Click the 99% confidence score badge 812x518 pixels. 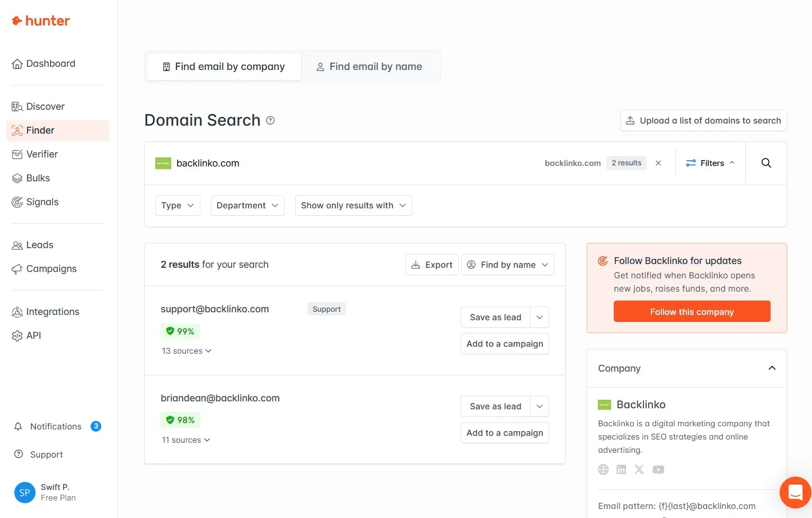click(x=180, y=331)
